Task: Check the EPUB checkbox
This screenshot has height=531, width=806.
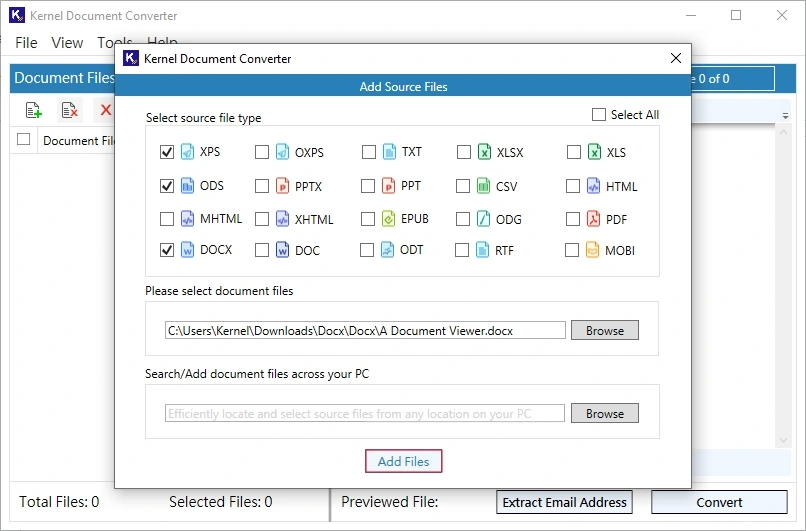Action: pos(368,219)
